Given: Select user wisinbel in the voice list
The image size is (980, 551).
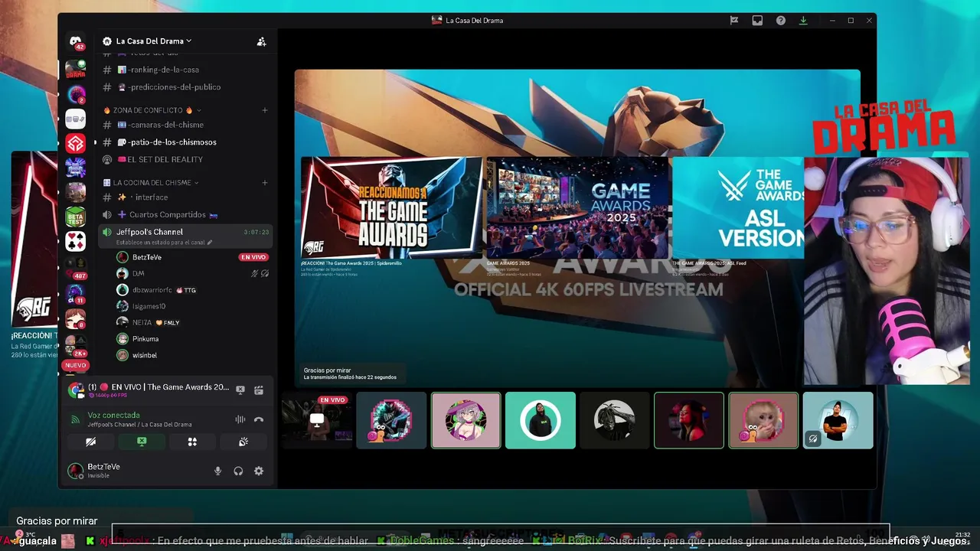Looking at the screenshot, I should point(145,355).
